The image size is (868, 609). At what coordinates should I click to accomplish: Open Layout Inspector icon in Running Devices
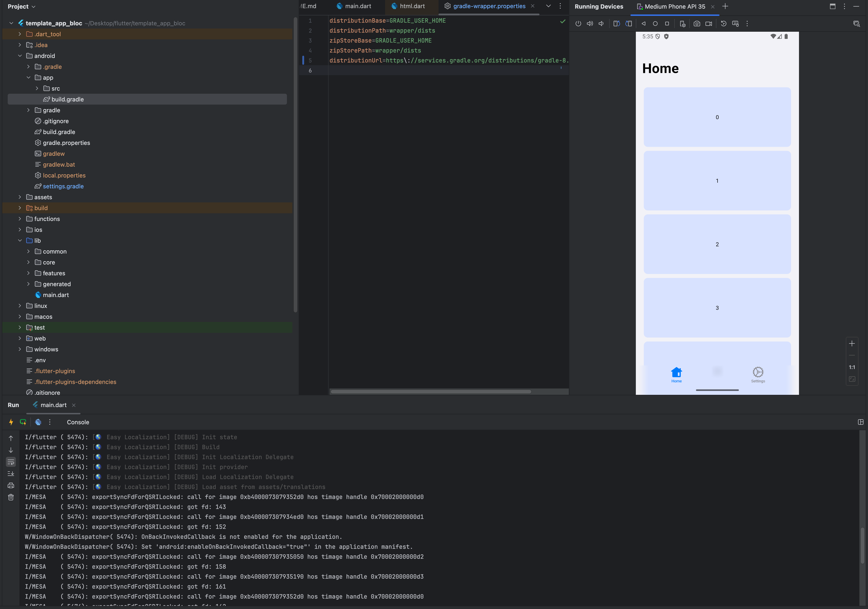coord(857,24)
